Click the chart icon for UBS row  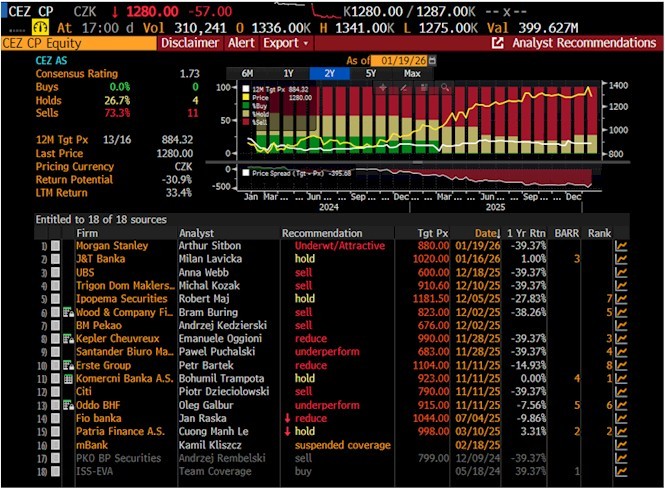click(x=621, y=272)
